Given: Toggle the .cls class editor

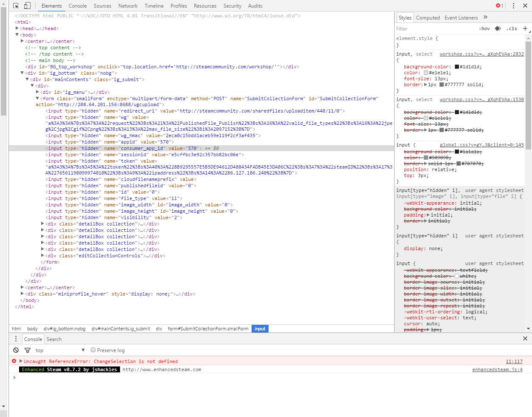Looking at the screenshot, I should coord(512,29).
